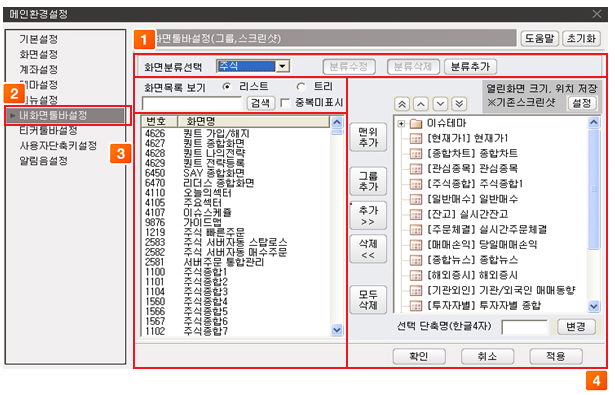Viewport: 615px width, 395px height.
Task: Select the 리스트 radio button
Action: tap(227, 87)
